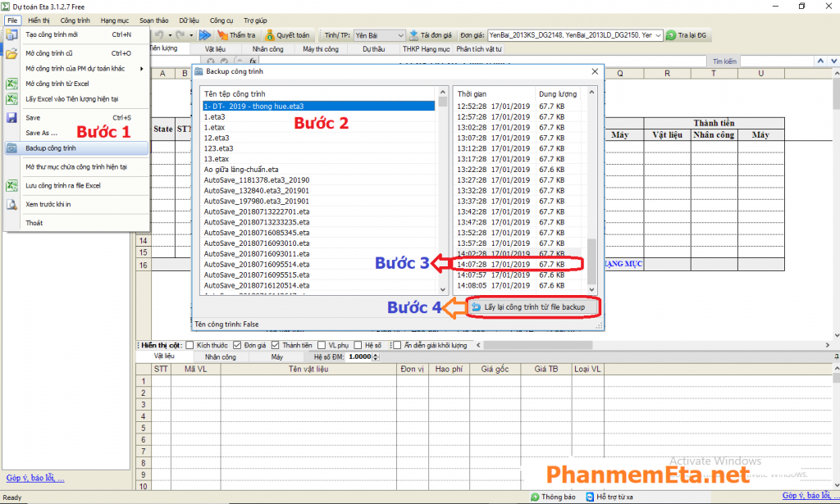Image resolution: width=840 pixels, height=504 pixels.
Task: Expand the Đơn giá selection dropdown
Action: (657, 36)
